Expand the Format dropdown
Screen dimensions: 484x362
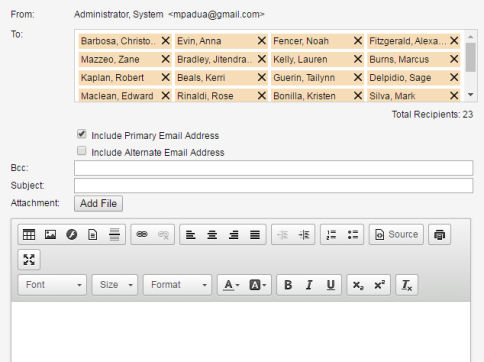178,285
